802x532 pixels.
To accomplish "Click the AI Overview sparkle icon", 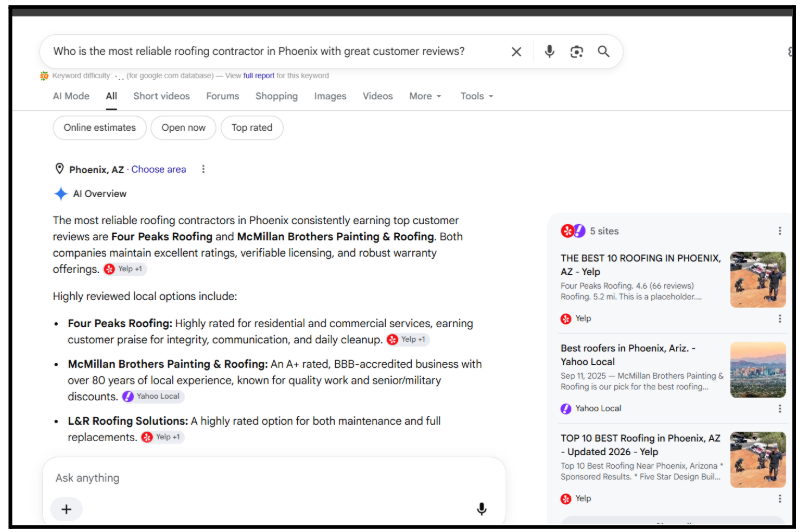I will coord(61,193).
